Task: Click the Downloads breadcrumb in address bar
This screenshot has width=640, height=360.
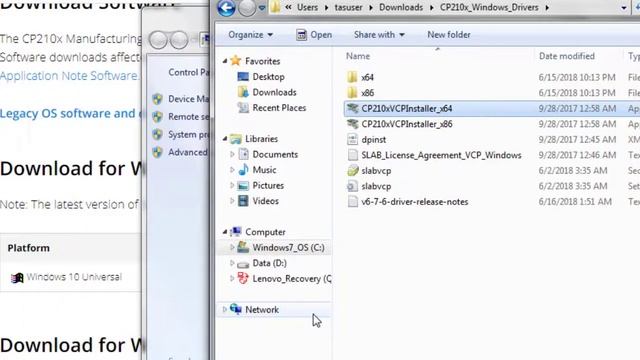Action: click(401, 7)
